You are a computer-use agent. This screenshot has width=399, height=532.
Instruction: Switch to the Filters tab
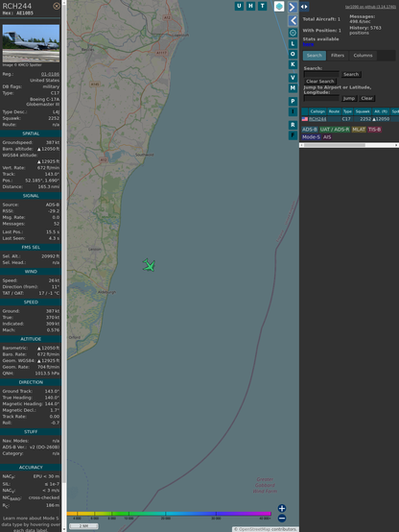point(338,56)
